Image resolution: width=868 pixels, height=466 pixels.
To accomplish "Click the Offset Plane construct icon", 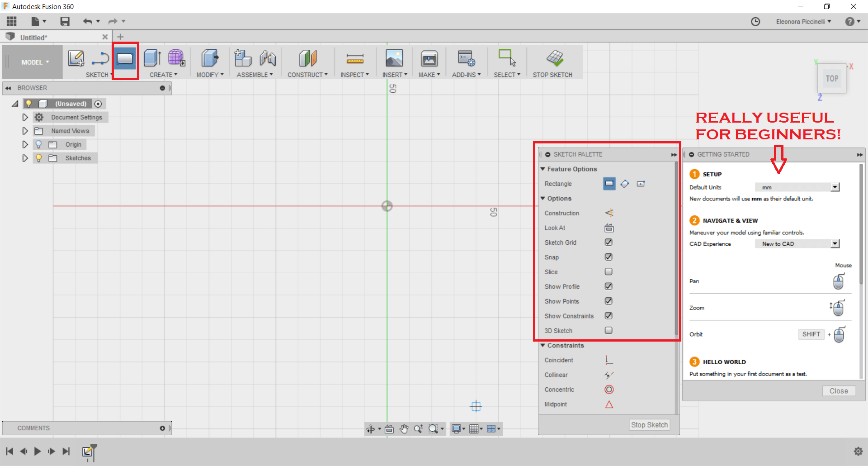I will [x=307, y=58].
